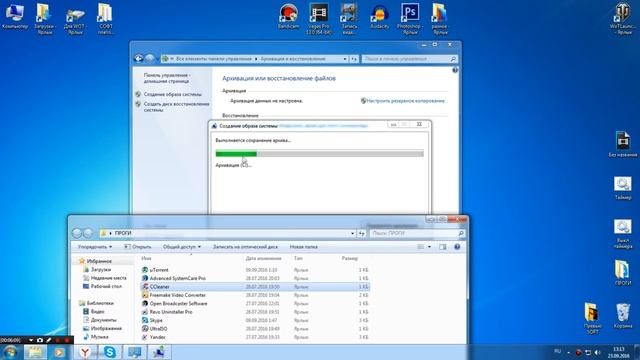This screenshot has width=640, height=360.
Task: Open the Превью SOFT folder on desktop
Action: pyautogui.click(x=592, y=319)
